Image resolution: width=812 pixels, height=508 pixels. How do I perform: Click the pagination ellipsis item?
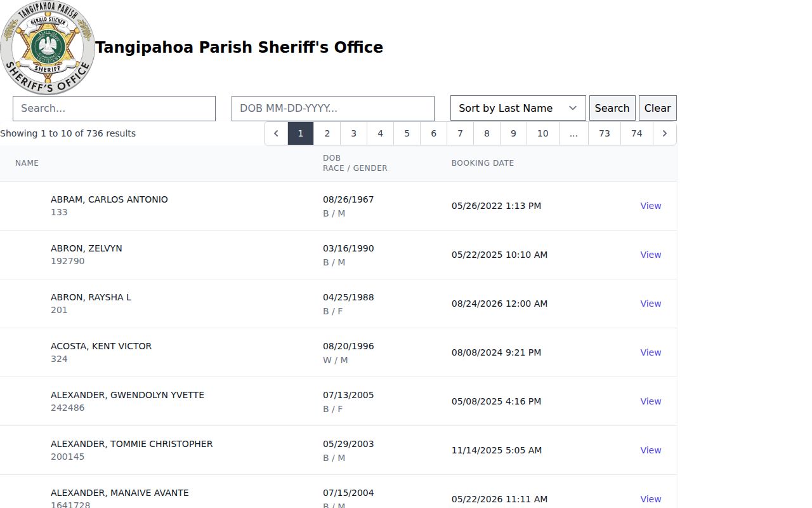(573, 133)
